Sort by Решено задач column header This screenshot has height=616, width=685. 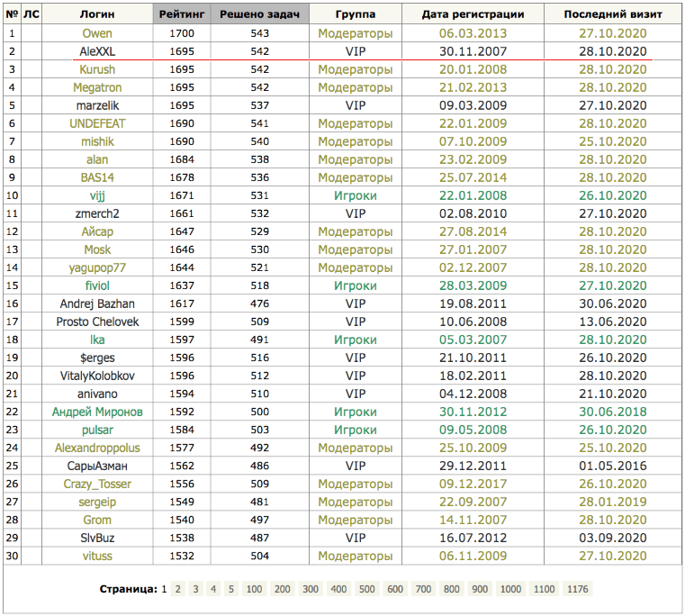tap(259, 15)
